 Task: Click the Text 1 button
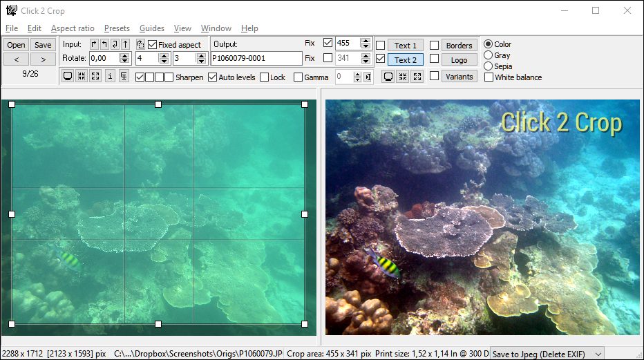click(x=406, y=46)
